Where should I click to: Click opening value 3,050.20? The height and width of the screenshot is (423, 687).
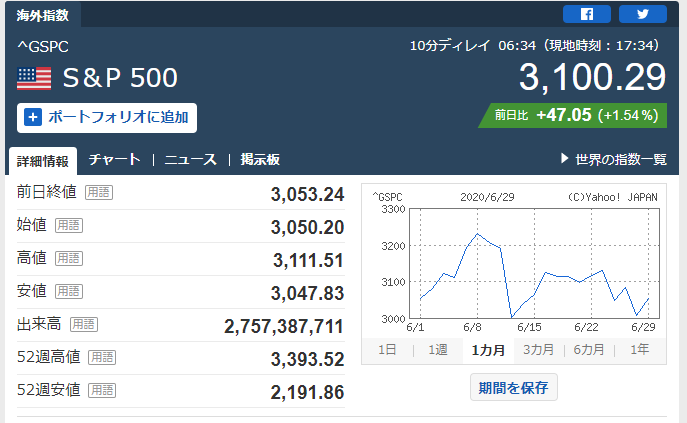coord(308,227)
